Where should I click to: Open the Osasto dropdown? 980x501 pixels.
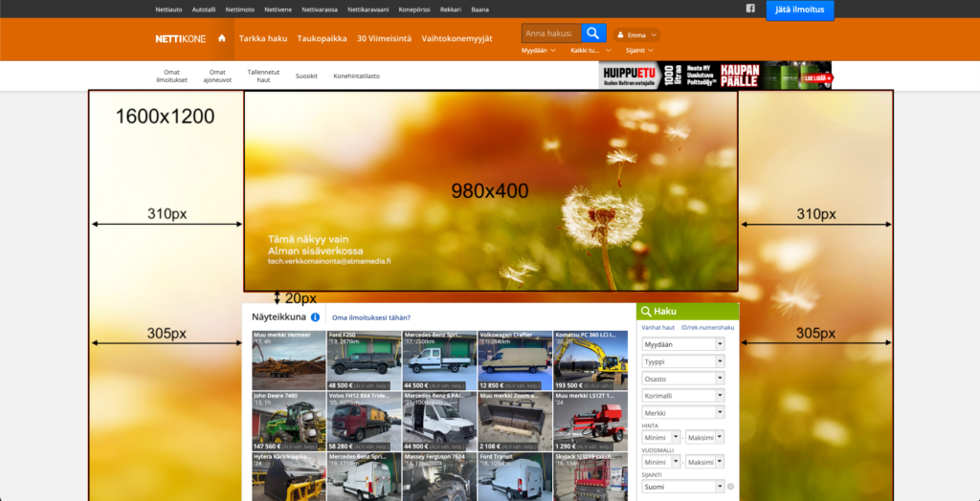point(683,379)
